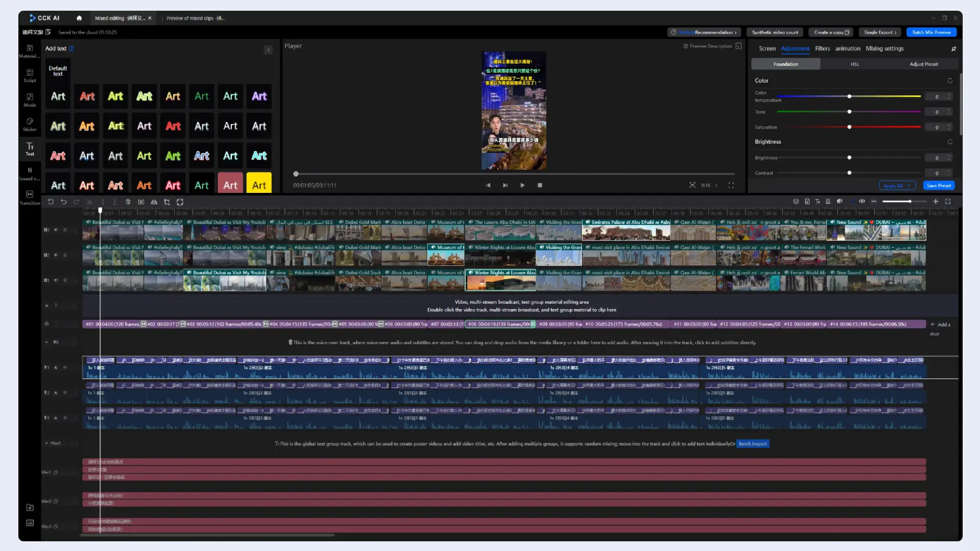Pin the adjustment panel
The height and width of the screenshot is (551, 980).
point(953,49)
